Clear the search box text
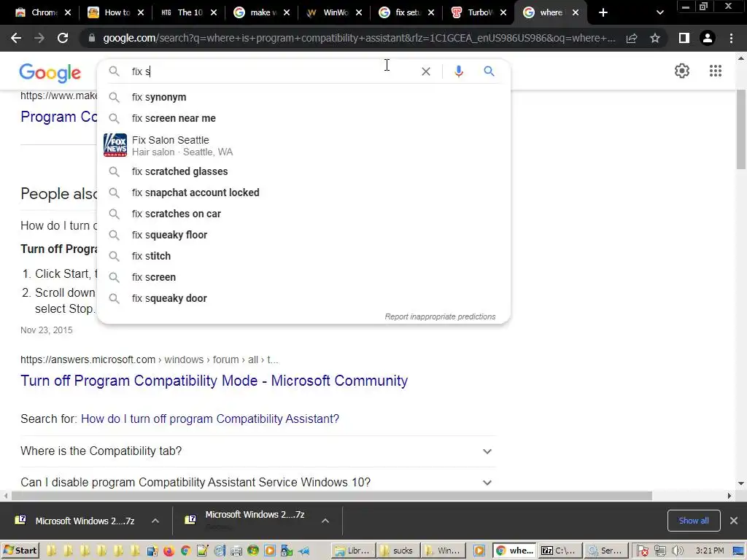 426,71
